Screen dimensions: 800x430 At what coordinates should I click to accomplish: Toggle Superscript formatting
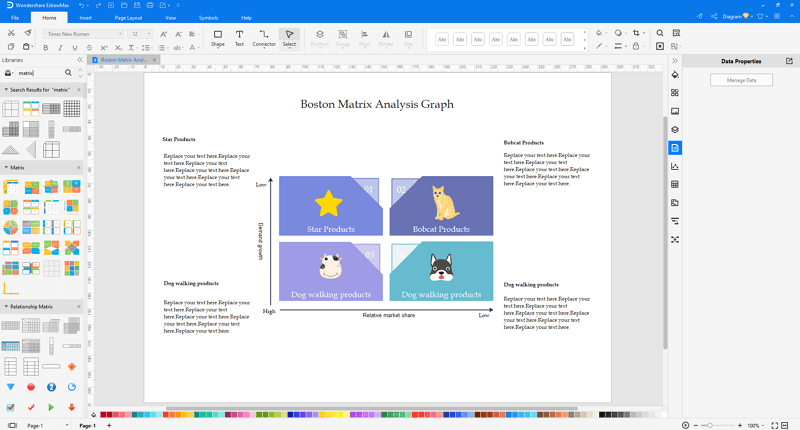[104, 47]
